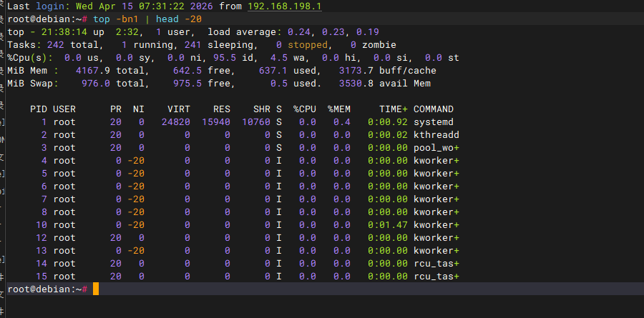
Task: Click kworker+ in the PID 10 row
Action: click(436, 224)
